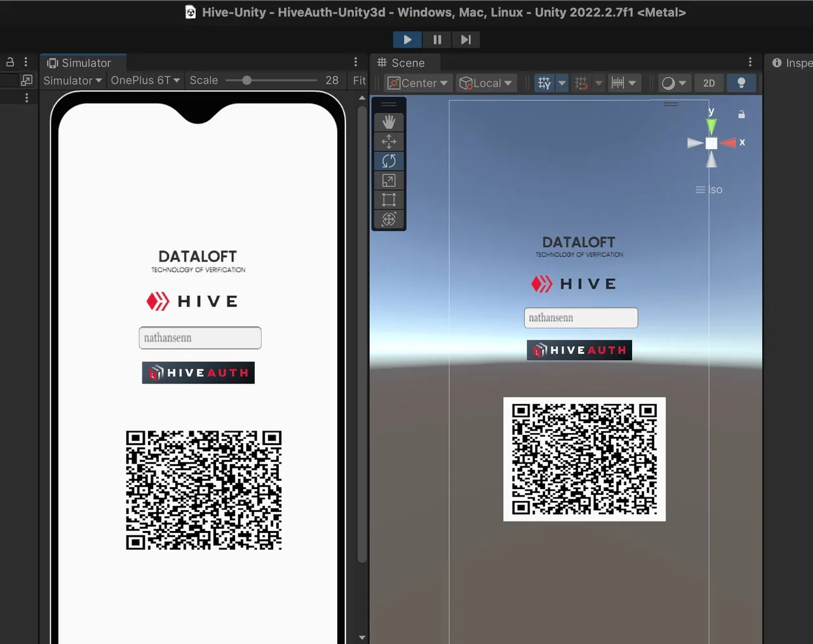Viewport: 813px width, 644px height.
Task: Click the lower three-dot menu in left panel
Action: pos(27,98)
